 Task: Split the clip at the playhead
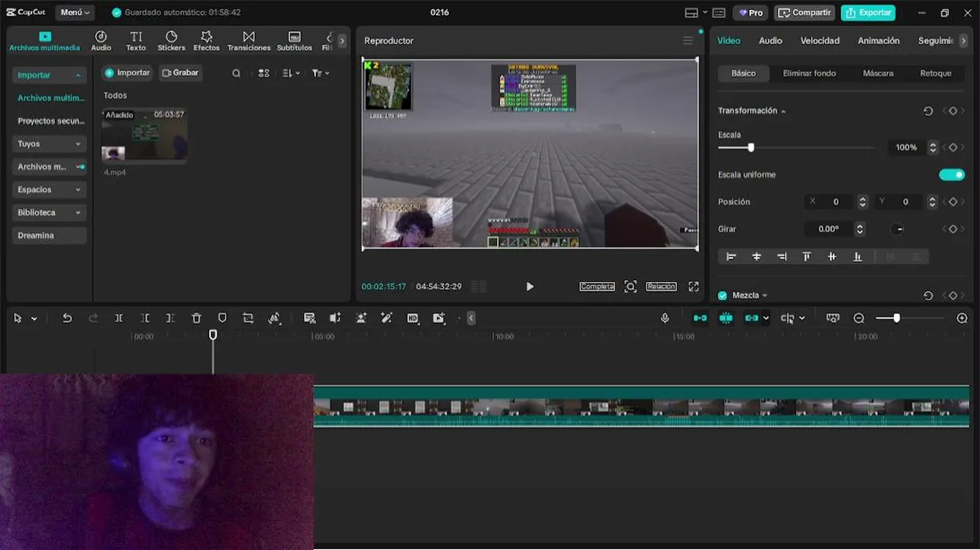tap(119, 319)
